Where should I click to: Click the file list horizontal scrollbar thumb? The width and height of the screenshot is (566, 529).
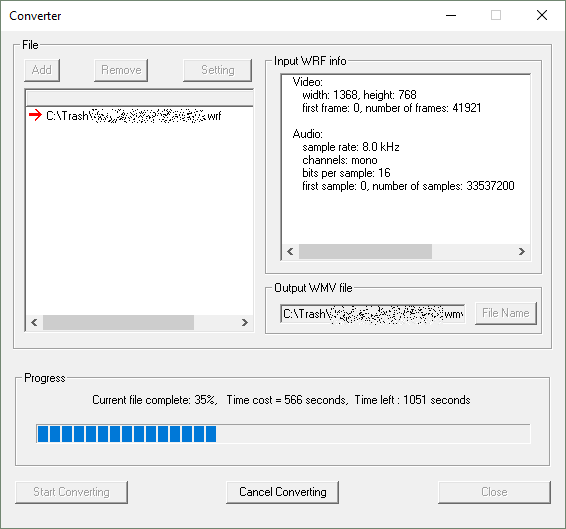118,322
